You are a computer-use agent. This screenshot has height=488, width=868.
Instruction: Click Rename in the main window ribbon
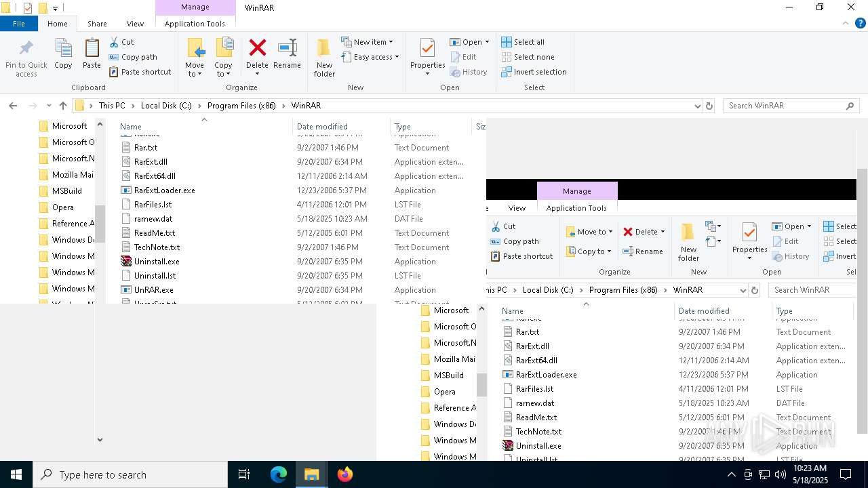[287, 54]
